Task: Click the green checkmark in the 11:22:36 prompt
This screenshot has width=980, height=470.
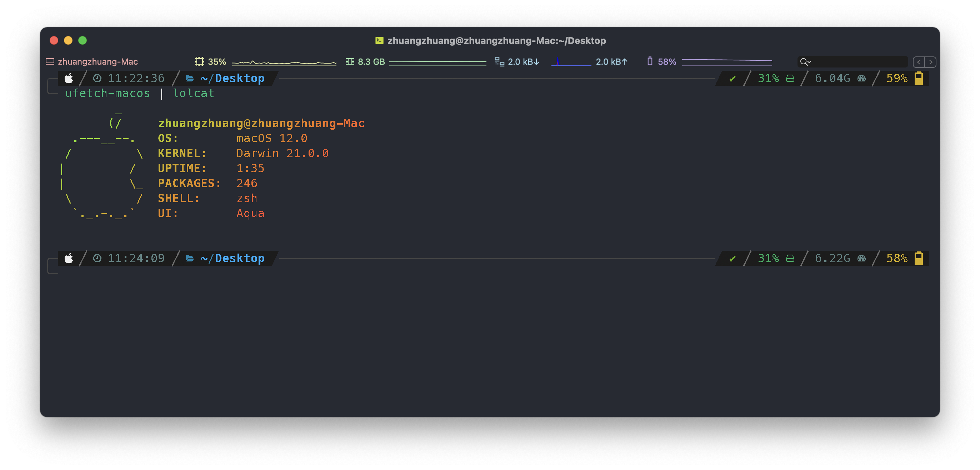Action: click(732, 79)
